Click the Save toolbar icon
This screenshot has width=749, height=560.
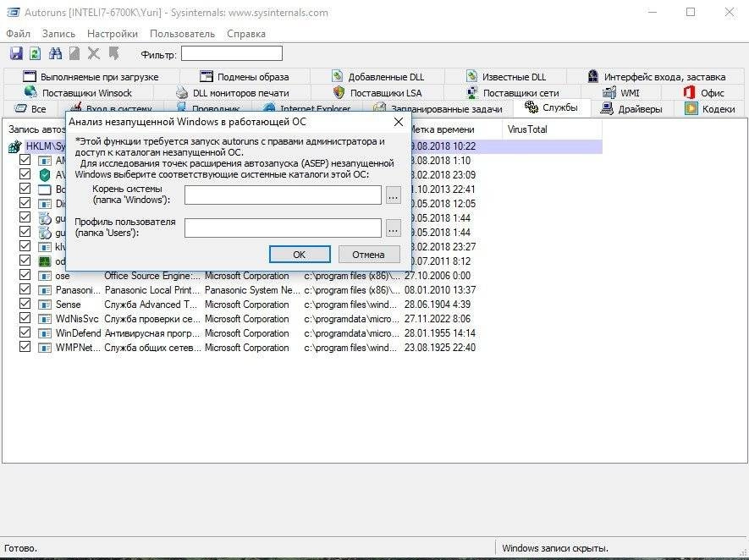tap(16, 53)
